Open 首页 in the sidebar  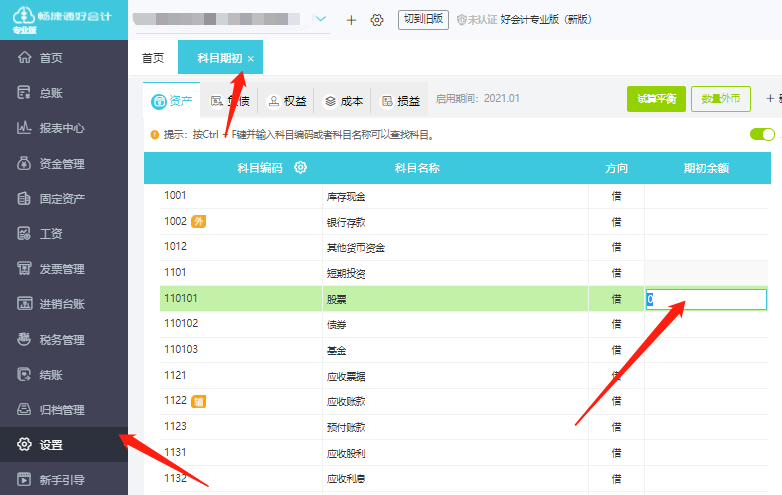pos(64,58)
